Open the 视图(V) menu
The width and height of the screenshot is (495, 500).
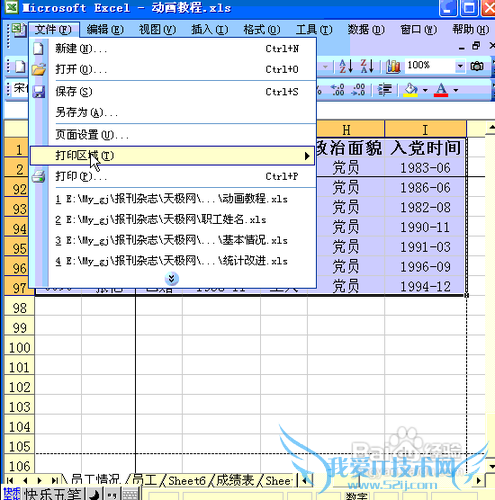pyautogui.click(x=157, y=30)
